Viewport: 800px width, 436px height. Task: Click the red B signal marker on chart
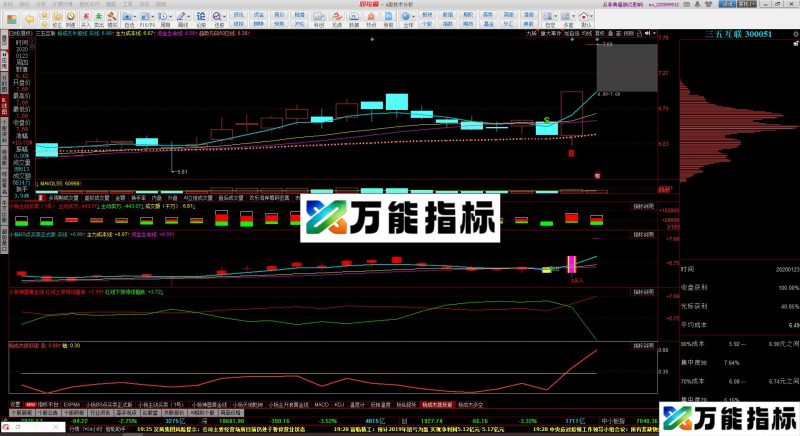tap(571, 153)
